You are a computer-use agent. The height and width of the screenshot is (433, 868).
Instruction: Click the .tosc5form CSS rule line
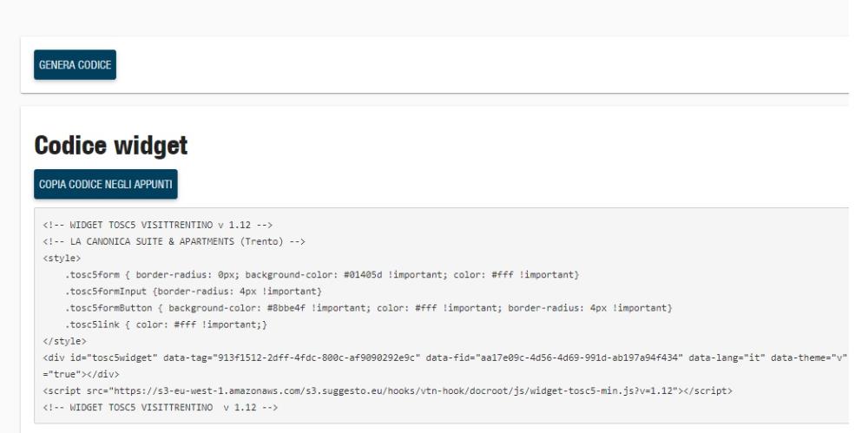322,274
